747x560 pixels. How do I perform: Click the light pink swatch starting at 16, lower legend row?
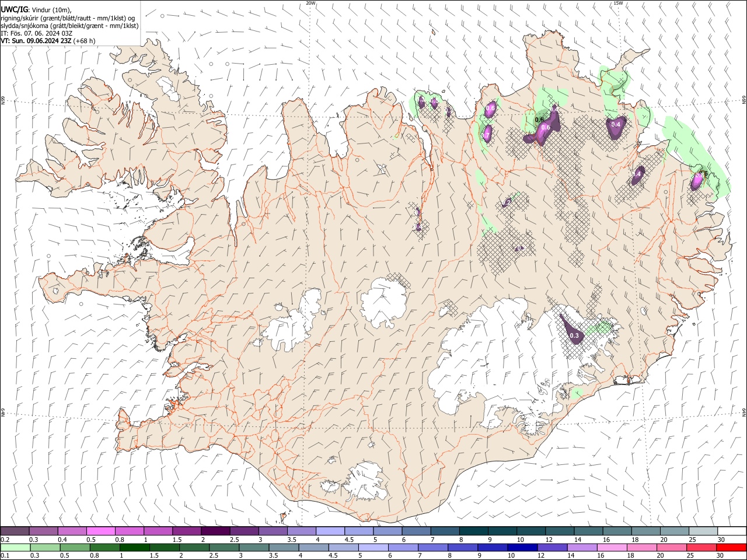[612, 548]
